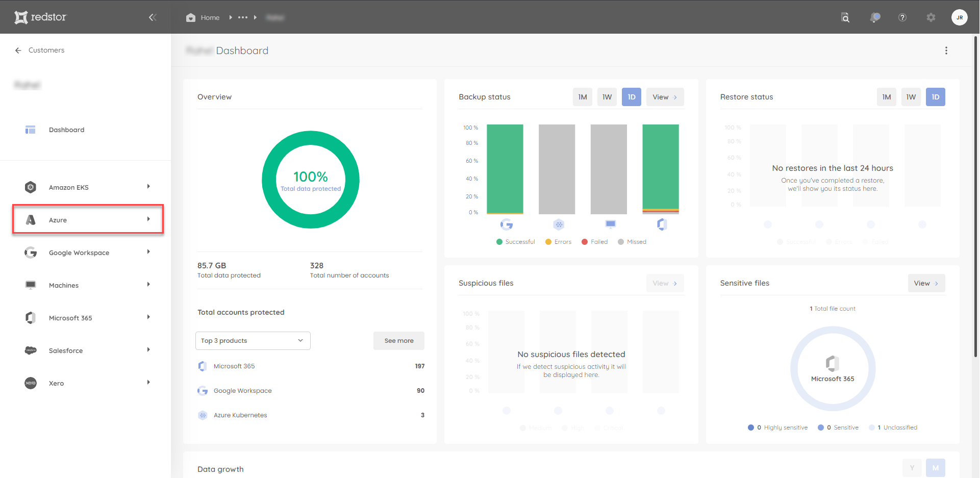Open the Top 3 products dropdown
Screen dimensions: 980x478
(253, 341)
